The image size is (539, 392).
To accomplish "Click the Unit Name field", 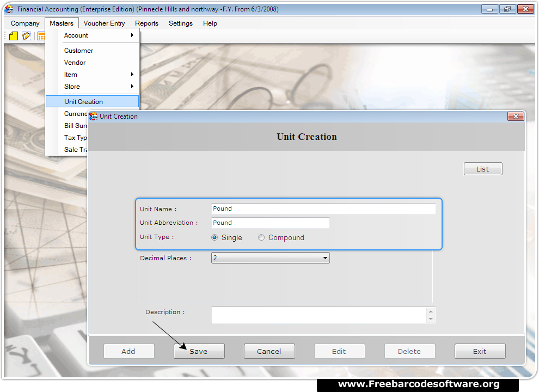I will 323,209.
